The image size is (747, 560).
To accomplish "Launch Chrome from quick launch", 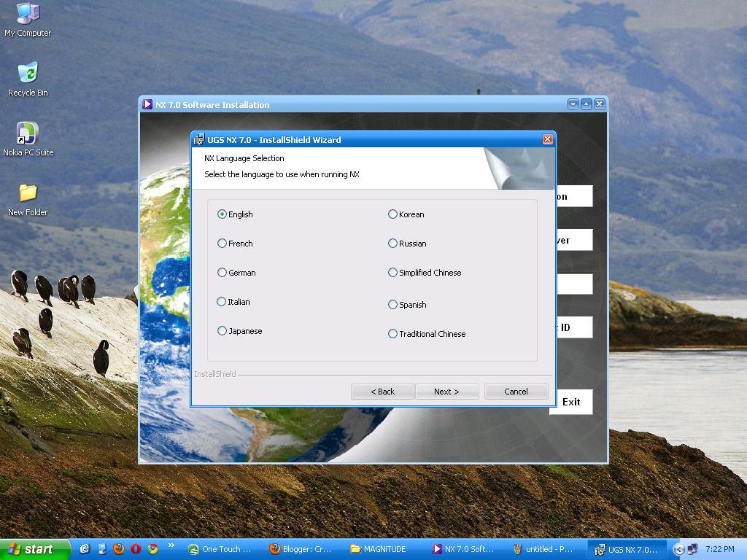I will coord(152,549).
